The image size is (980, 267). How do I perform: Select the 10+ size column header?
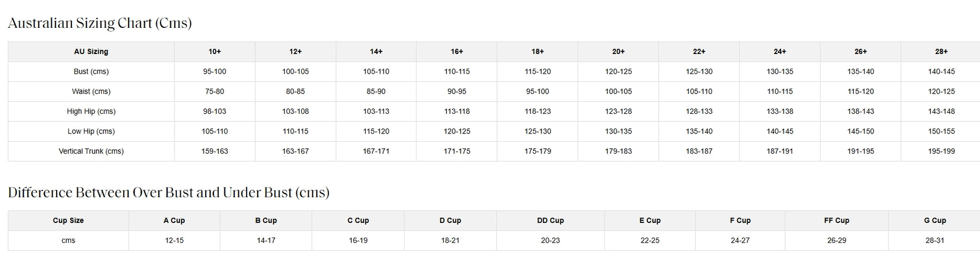[x=215, y=52]
